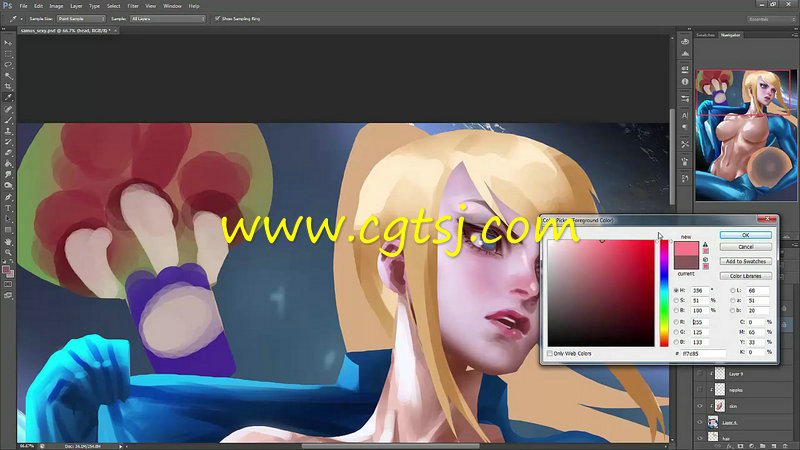Viewport: 800px width, 450px height.
Task: Select the Dodge tool
Action: [x=8, y=186]
